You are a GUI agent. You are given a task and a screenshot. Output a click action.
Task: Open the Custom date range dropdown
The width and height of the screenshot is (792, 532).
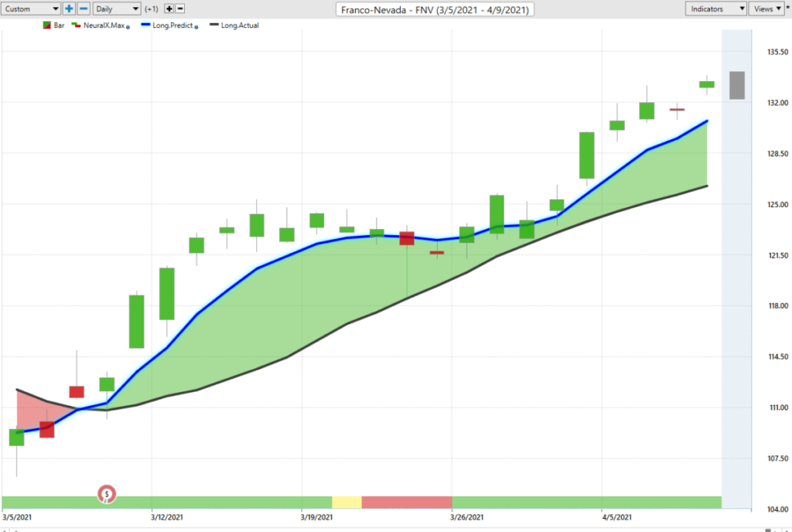[x=31, y=9]
